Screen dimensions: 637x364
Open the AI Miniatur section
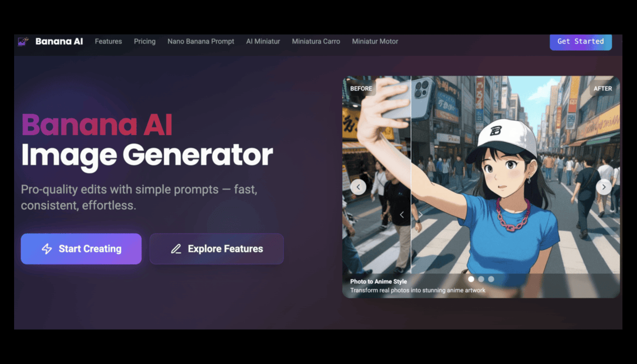click(x=263, y=41)
